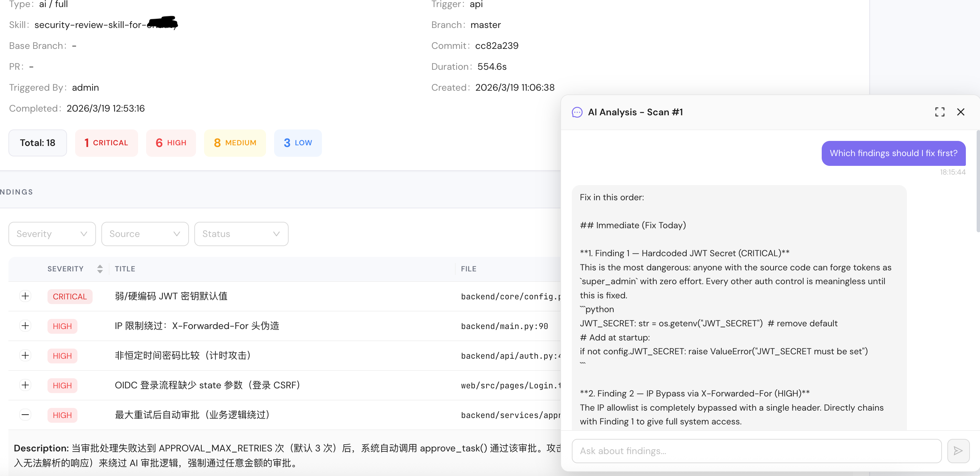Click the chat panel vertical scrollbar
The width and height of the screenshot is (980, 476).
[978, 181]
